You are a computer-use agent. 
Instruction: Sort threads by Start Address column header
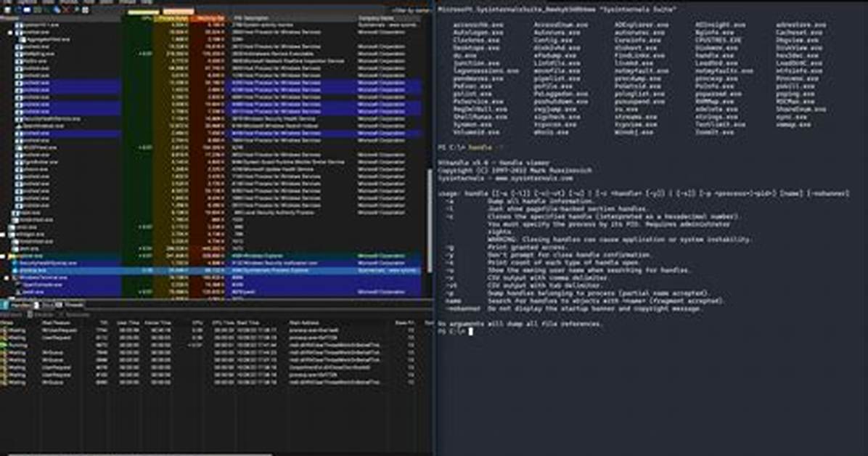[x=303, y=322]
